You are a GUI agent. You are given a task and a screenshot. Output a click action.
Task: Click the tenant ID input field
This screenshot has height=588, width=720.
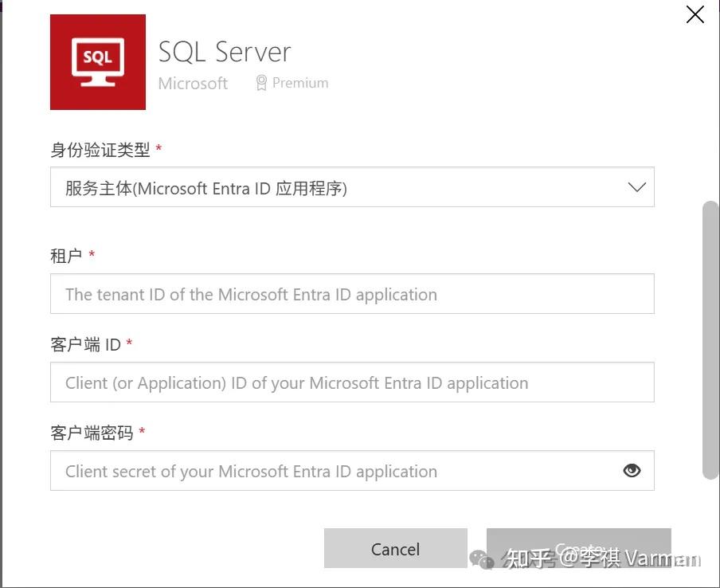tap(353, 293)
